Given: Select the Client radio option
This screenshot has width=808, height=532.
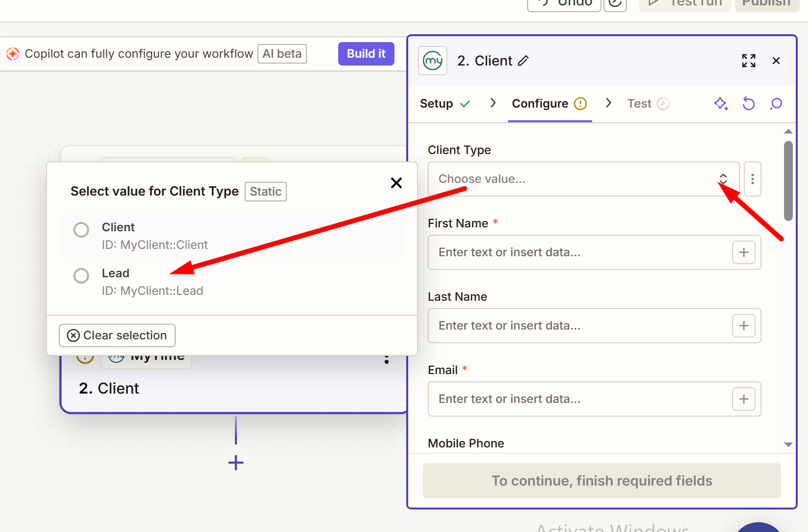Looking at the screenshot, I should tap(81, 230).
